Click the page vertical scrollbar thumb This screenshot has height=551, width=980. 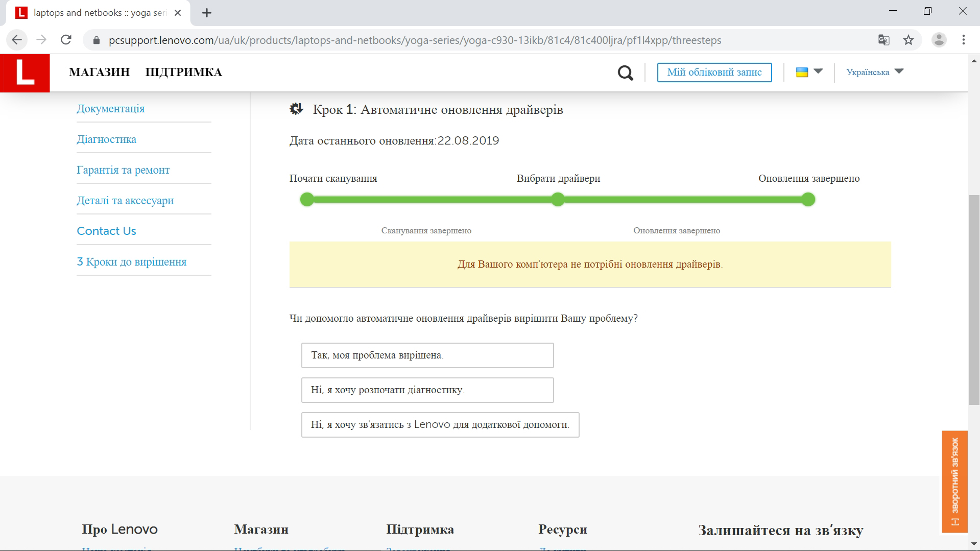pos(974,300)
